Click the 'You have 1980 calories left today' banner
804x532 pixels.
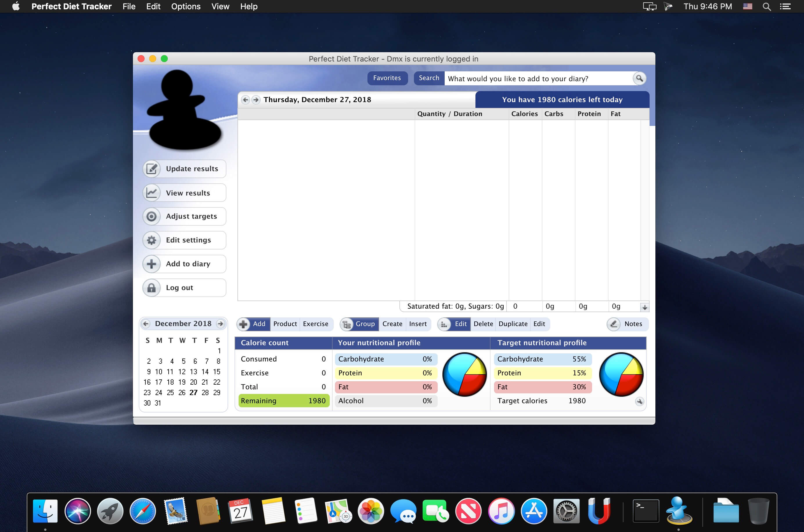pos(562,100)
